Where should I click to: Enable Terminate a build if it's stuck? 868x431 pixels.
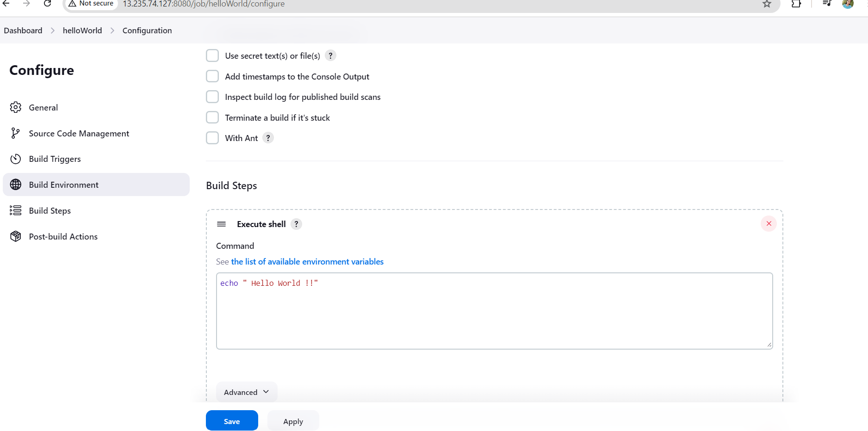[212, 117]
